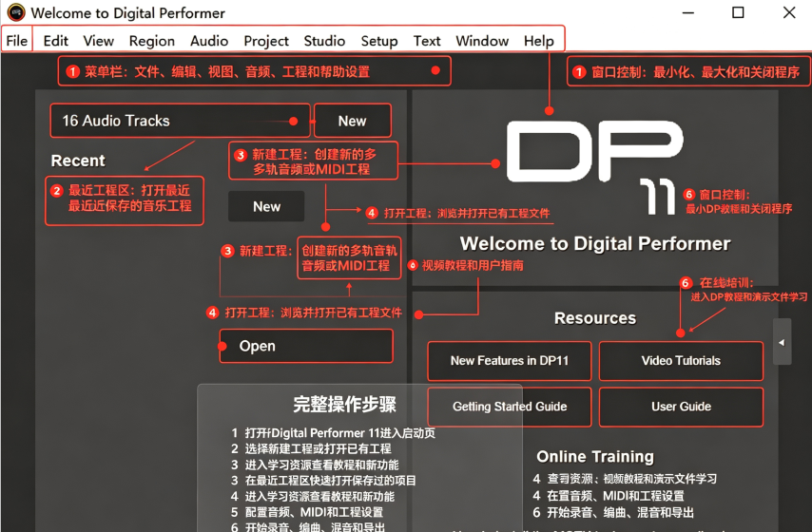
Task: Close the Welcome to Digital Performer window
Action: tap(789, 12)
